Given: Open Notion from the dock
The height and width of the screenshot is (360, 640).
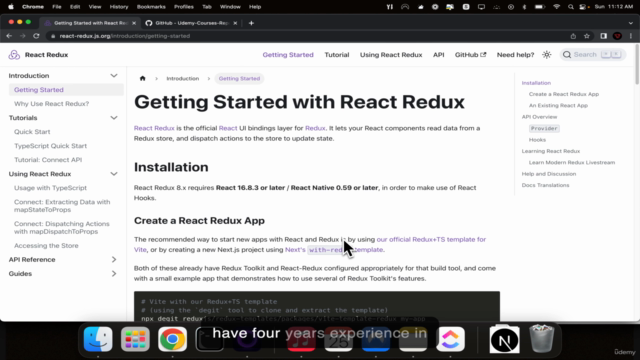Looking at the screenshot, I should tap(504, 339).
